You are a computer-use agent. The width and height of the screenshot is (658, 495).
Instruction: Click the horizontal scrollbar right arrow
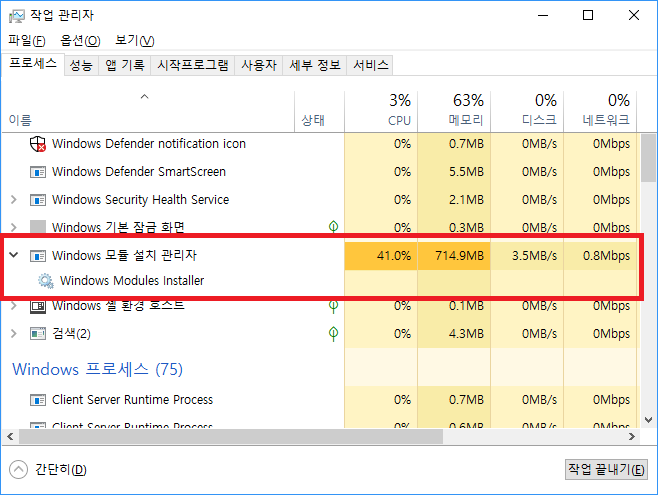[632, 437]
